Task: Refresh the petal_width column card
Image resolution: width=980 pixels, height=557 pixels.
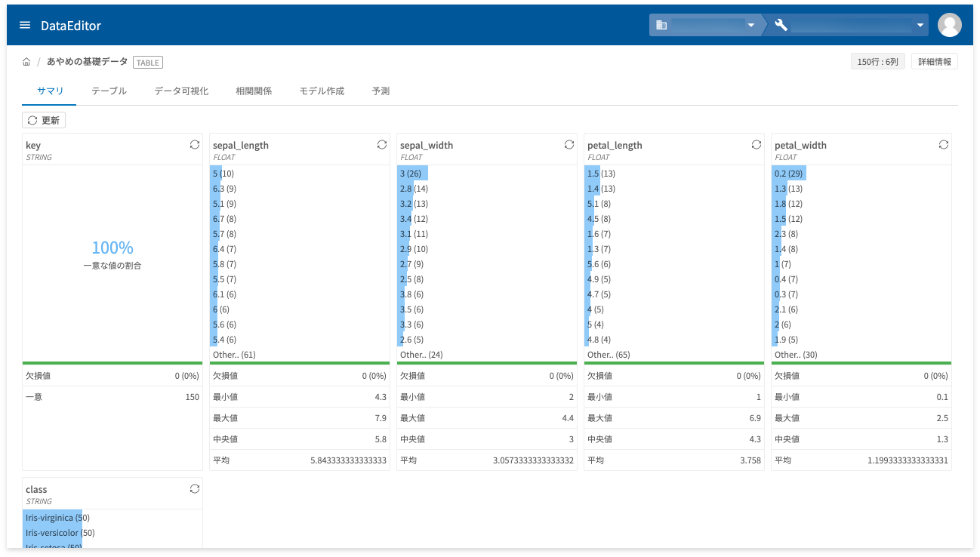Action: coord(944,144)
